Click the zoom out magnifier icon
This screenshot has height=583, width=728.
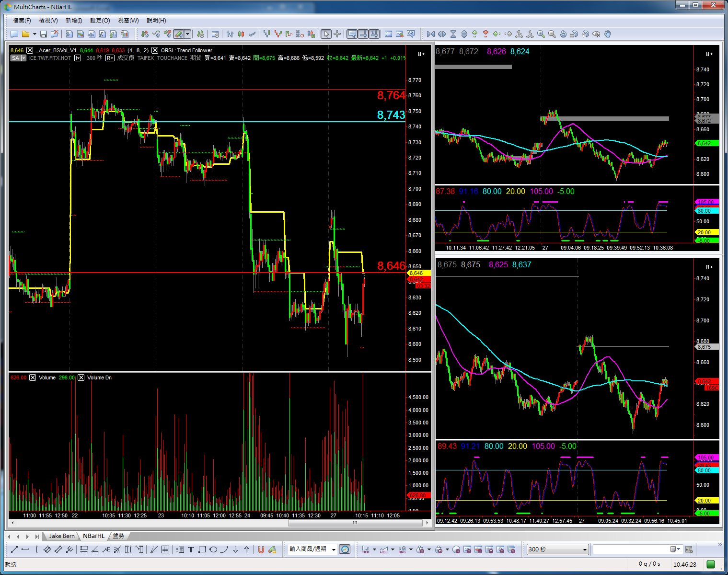(552, 34)
